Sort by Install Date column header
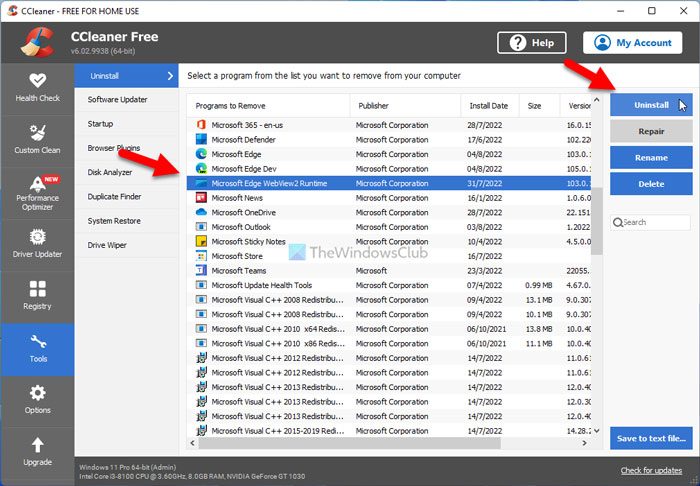Viewport: 700px width, 486px height. [x=489, y=106]
